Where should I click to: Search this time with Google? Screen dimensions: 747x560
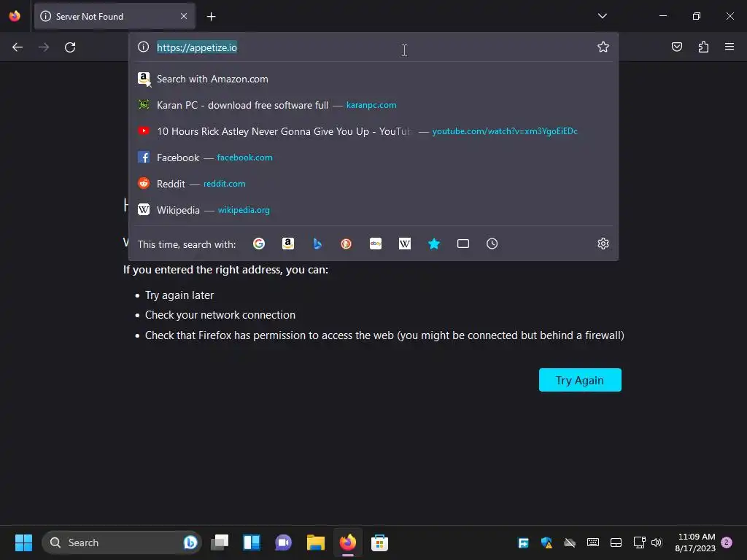259,244
